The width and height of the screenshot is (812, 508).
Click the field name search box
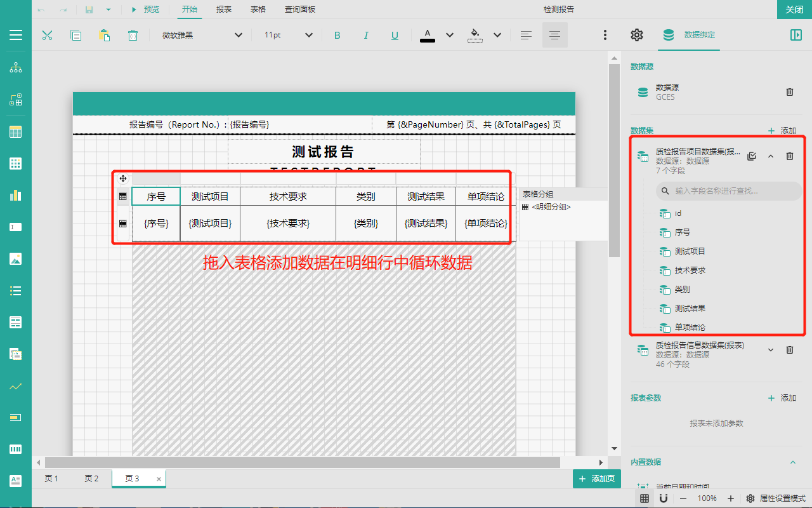pos(728,190)
